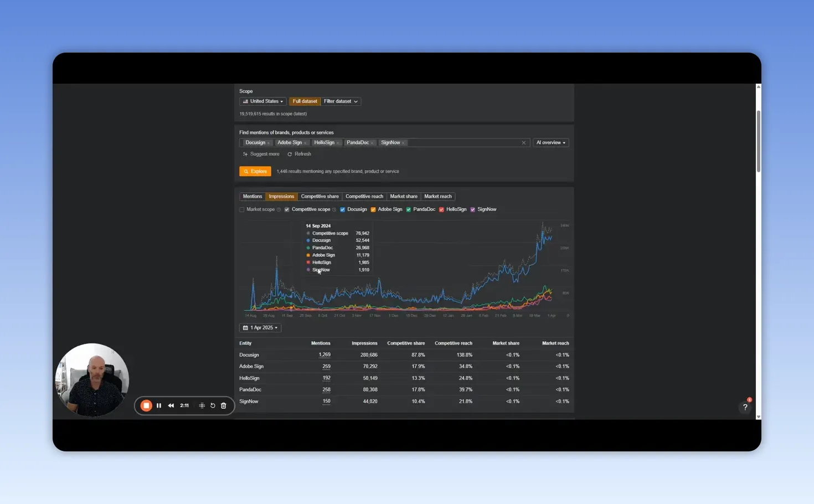This screenshot has width=814, height=504.
Task: Toggle the SignNow series checkbox
Action: tap(473, 209)
